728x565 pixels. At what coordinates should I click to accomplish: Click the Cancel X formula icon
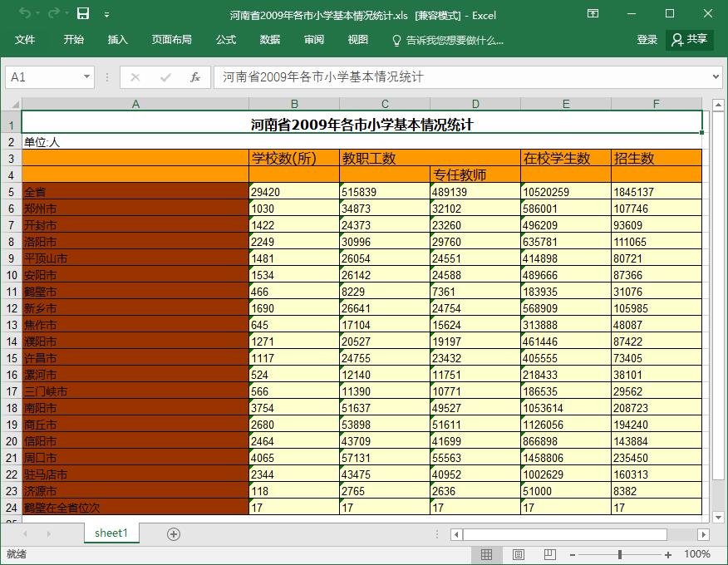(135, 77)
